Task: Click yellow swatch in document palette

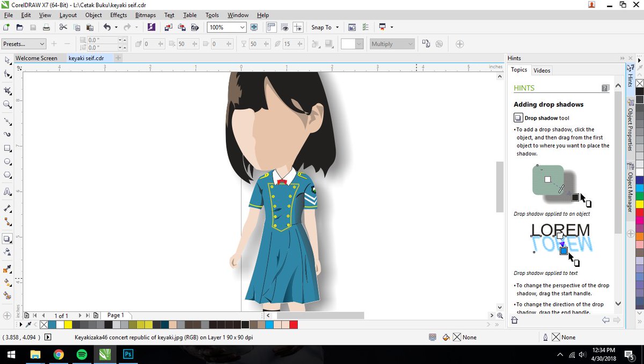Action: click(x=68, y=325)
